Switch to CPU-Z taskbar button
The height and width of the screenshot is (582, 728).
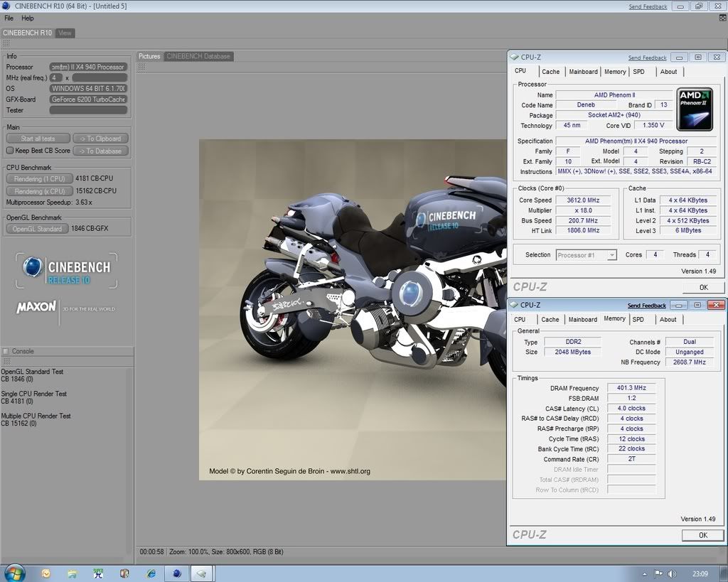[x=201, y=573]
